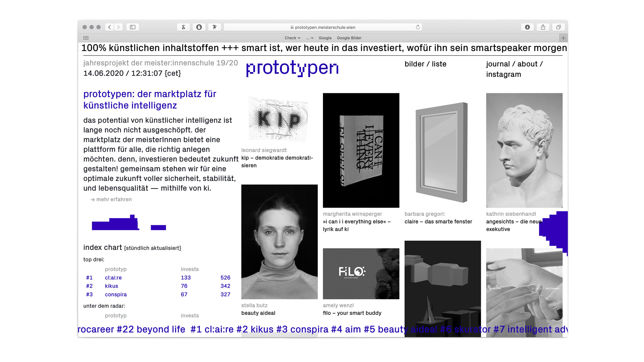The width and height of the screenshot is (644, 362).
Task: Click the prototypen logo
Action: [292, 68]
